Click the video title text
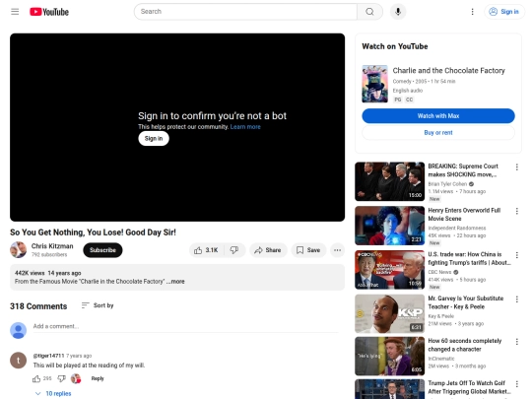 click(x=93, y=233)
